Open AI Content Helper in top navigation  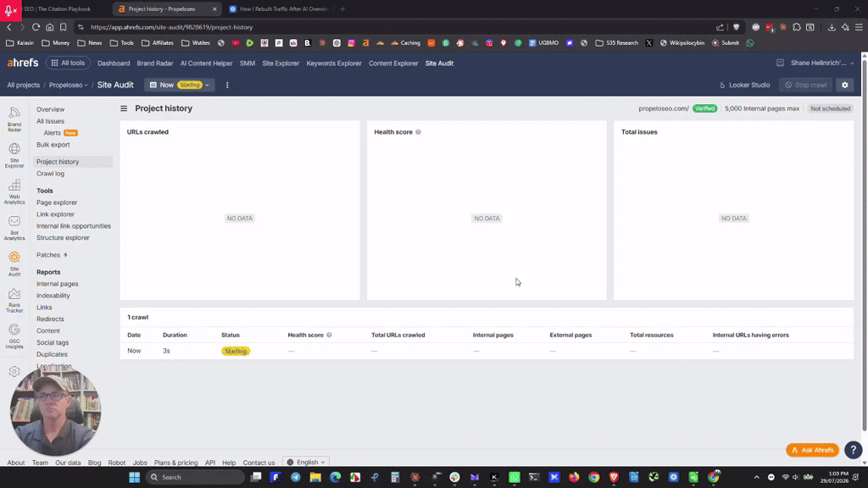coord(207,63)
